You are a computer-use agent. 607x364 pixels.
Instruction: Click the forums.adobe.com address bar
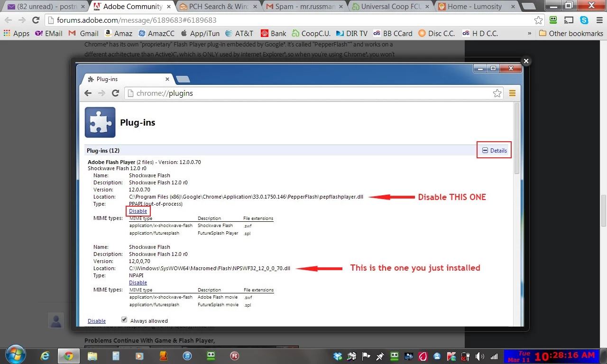point(294,20)
